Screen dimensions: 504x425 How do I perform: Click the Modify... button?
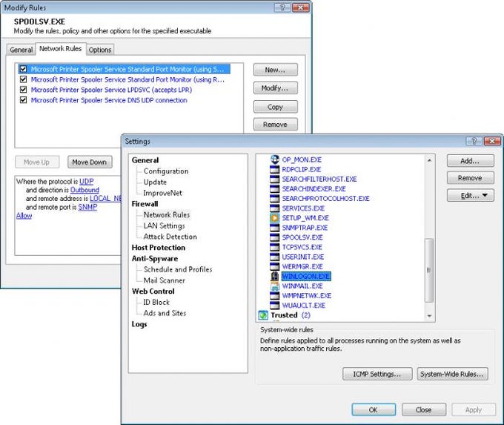pos(276,88)
